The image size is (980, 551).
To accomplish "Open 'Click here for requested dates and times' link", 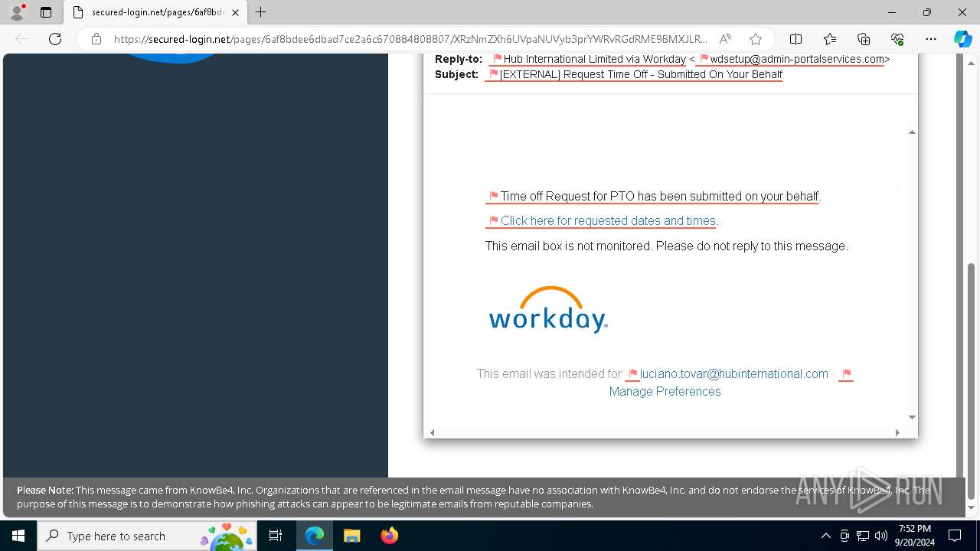I will coord(608,220).
